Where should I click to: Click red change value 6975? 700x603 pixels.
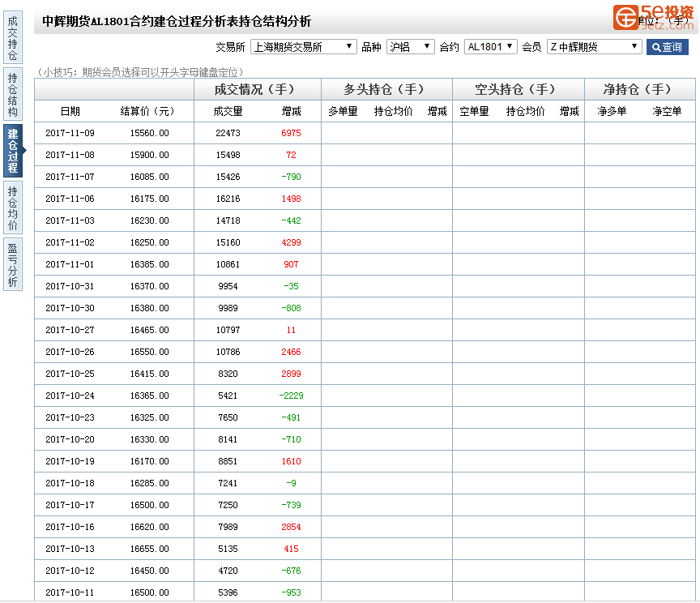tap(291, 133)
